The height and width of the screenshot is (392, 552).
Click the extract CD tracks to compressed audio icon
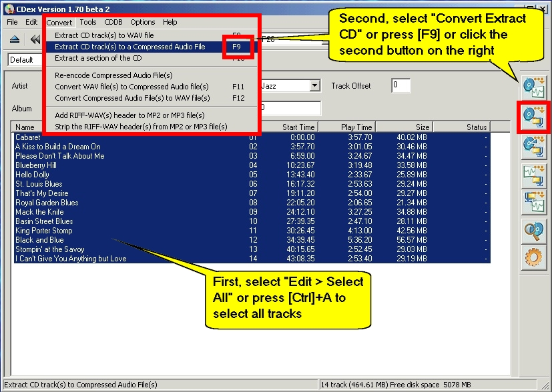pos(534,117)
